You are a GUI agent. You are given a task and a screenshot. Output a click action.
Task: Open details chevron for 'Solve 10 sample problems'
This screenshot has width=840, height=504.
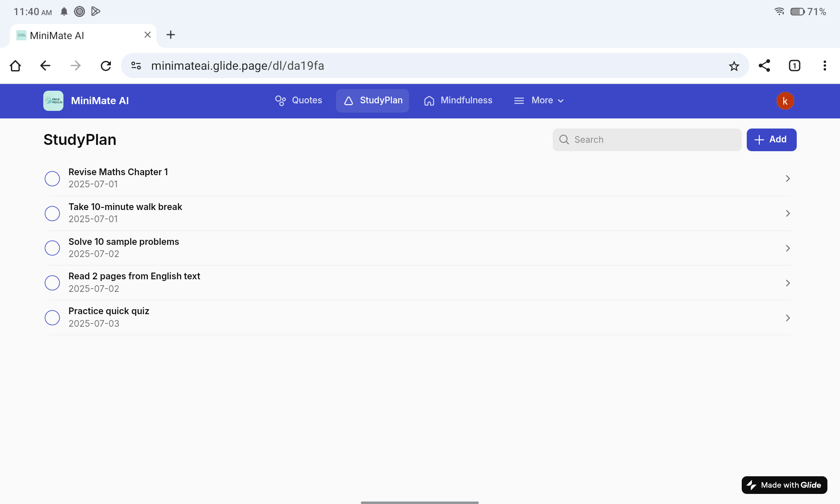(787, 248)
